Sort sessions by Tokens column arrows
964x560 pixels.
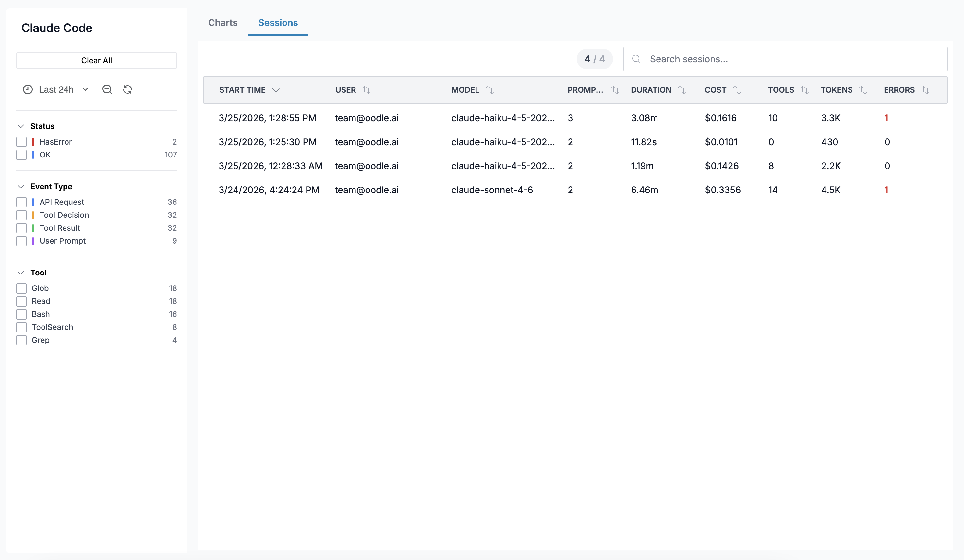863,90
